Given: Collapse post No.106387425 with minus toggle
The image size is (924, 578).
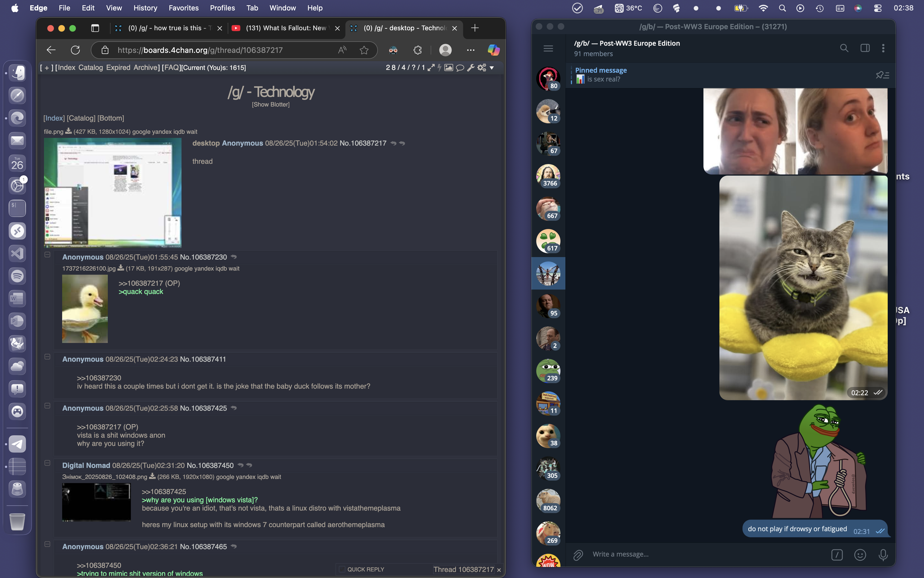Looking at the screenshot, I should (47, 406).
